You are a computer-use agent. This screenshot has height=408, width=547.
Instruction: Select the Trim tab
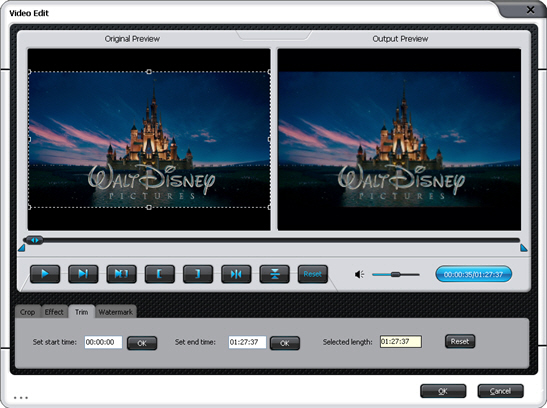point(82,312)
